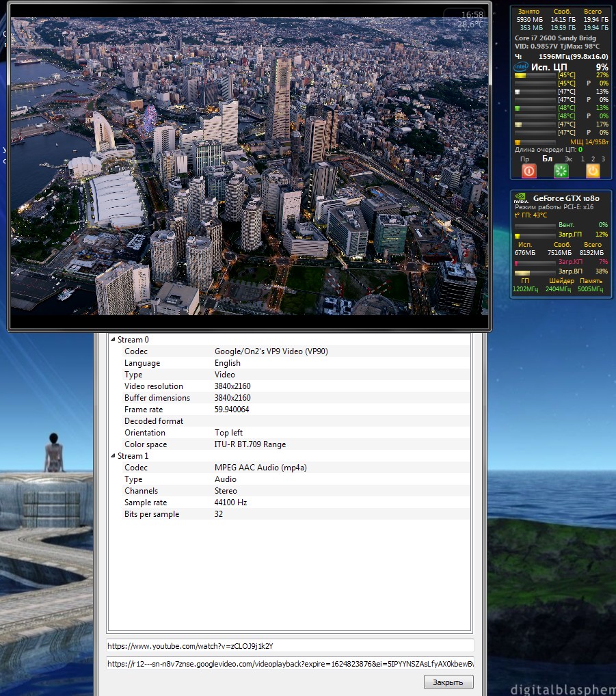Click the googlevideo playback location field
Screen dimensions: 616x696
pos(289,664)
